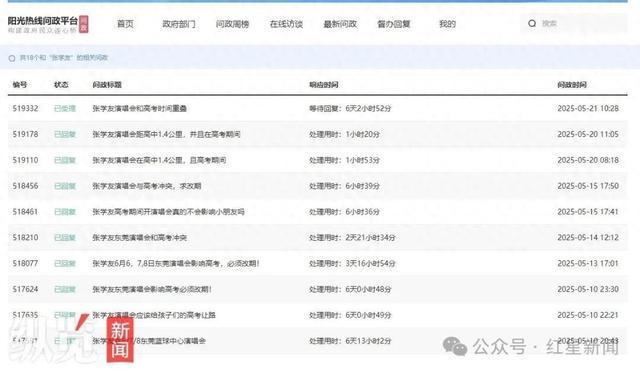Click the 问政时间 column header
The image size is (640, 373).
tap(572, 85)
